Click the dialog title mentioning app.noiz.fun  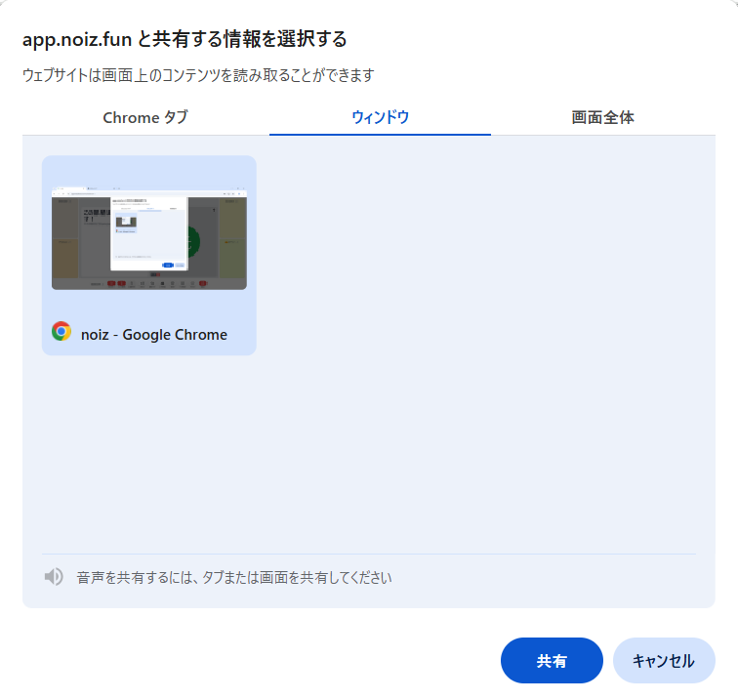pyautogui.click(x=185, y=40)
